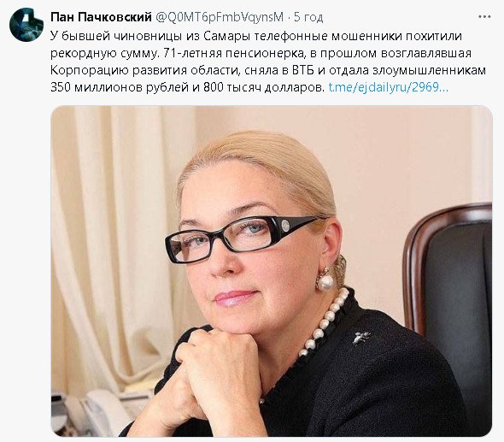The width and height of the screenshot is (504, 442).
Task: Open the Пан Пачковский display name profile
Action: pyautogui.click(x=101, y=17)
